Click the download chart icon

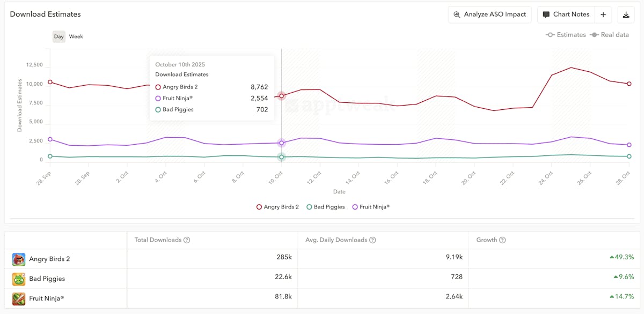pos(626,15)
